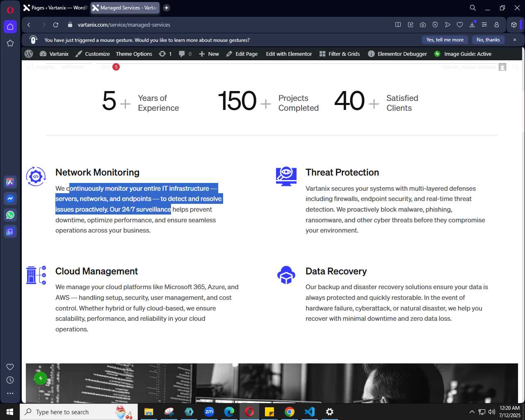
Task: Open Filter & Grids admin item
Action: [x=340, y=54]
